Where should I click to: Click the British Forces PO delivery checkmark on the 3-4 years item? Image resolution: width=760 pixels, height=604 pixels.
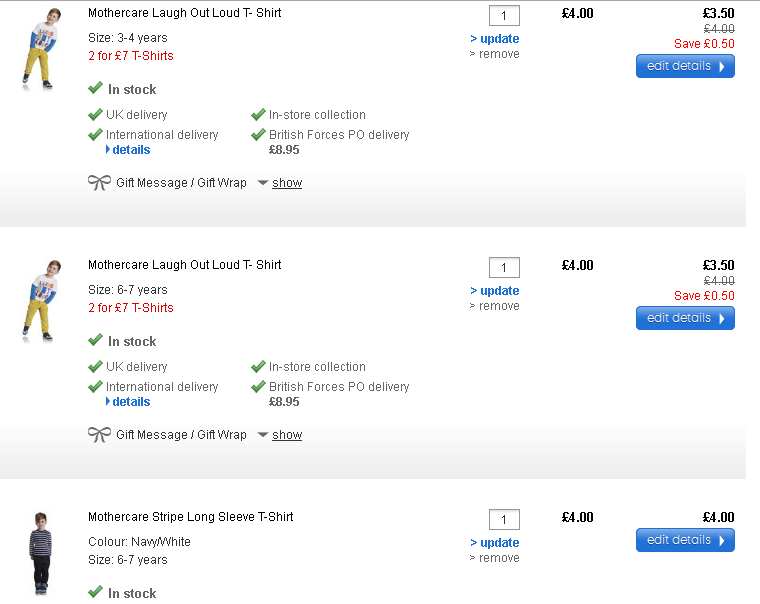click(x=258, y=134)
